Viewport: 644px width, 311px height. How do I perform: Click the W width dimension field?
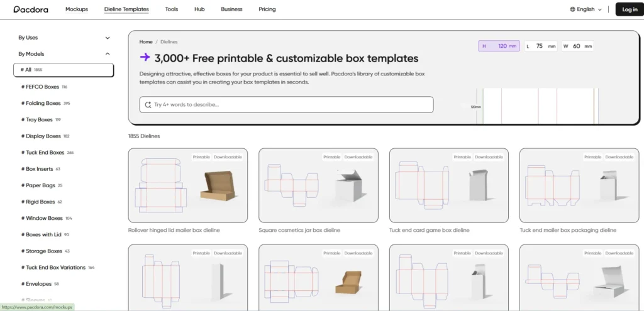[x=577, y=46]
